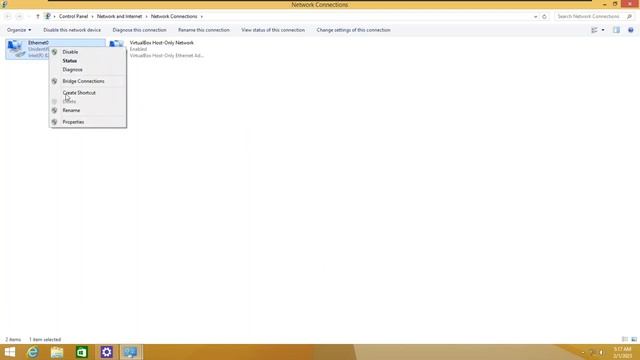This screenshot has width=640, height=360.
Task: Click the Back navigation arrow
Action: tap(8, 16)
